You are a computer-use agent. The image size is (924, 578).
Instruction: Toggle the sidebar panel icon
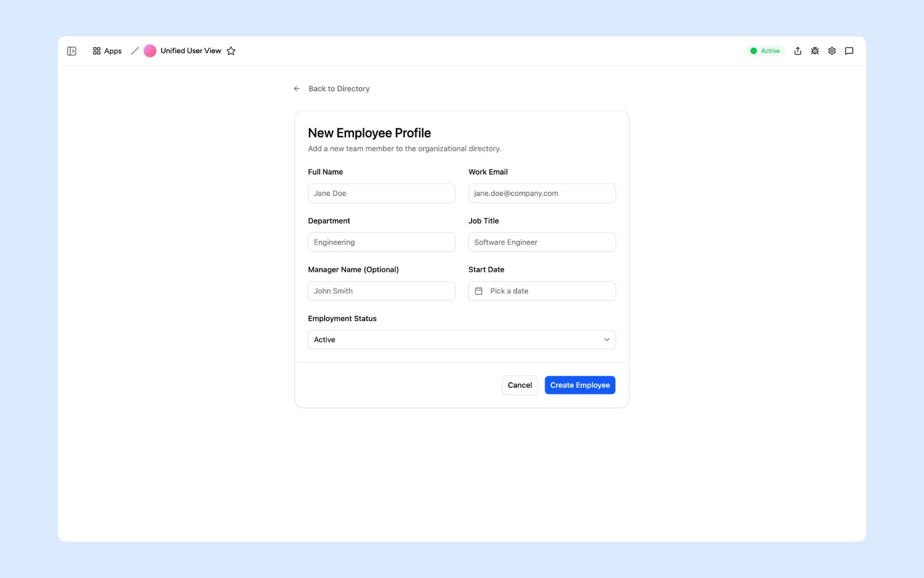point(72,51)
